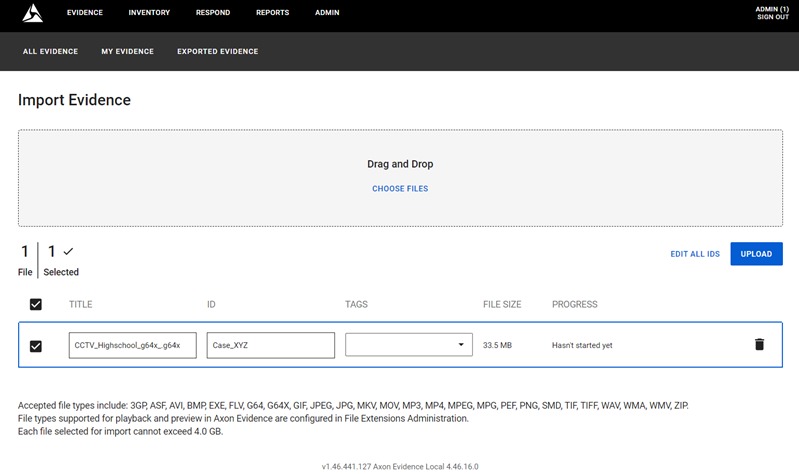799x474 pixels.
Task: Click the accepted file types line
Action: pyautogui.click(x=353, y=406)
